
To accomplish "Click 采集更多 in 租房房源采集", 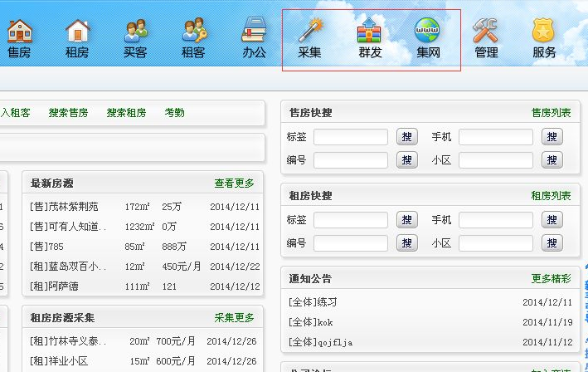I will (x=234, y=318).
